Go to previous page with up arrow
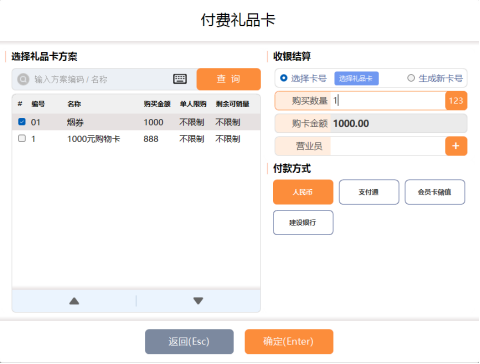 [74, 301]
